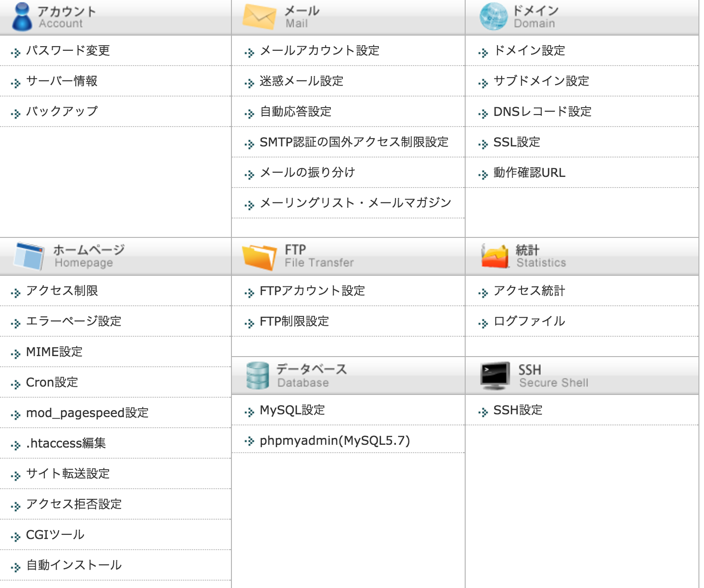
Task: Open SSL設定 in Domain section
Action: tap(517, 142)
